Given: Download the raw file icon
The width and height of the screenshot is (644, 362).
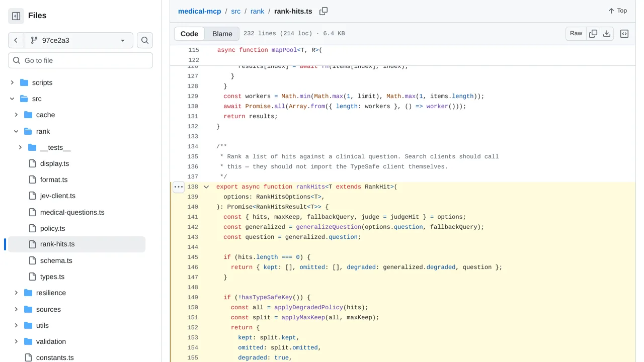Looking at the screenshot, I should point(607,34).
